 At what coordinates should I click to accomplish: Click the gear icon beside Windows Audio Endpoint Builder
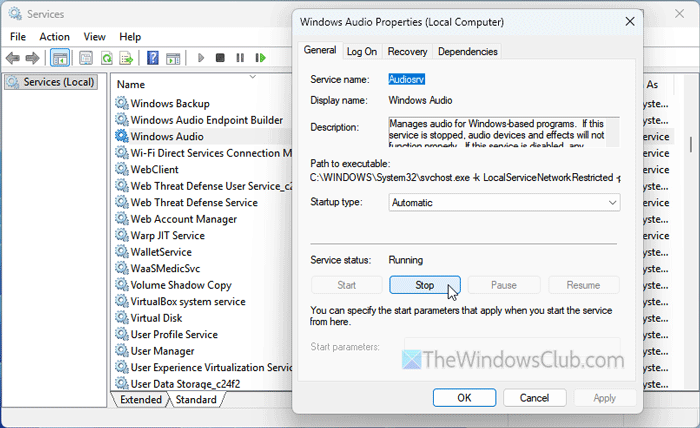[x=121, y=120]
